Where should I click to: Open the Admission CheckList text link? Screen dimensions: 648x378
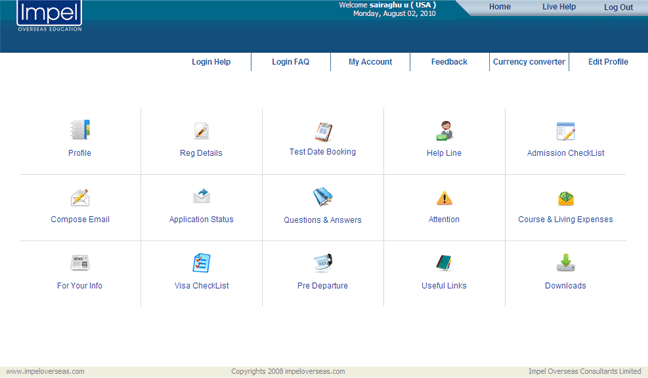tap(565, 153)
